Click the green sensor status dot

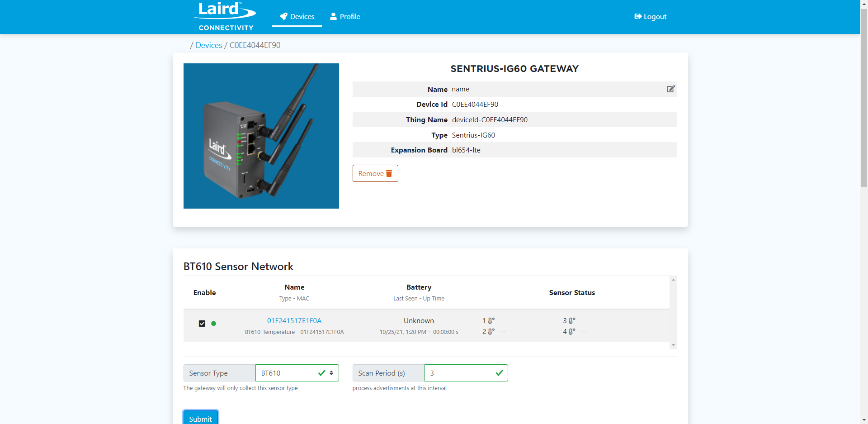(x=213, y=324)
